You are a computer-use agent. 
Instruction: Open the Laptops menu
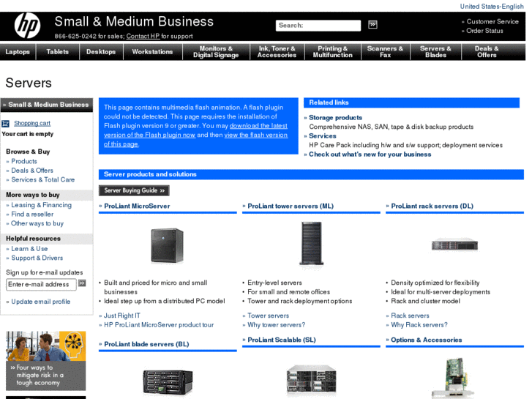[18, 52]
